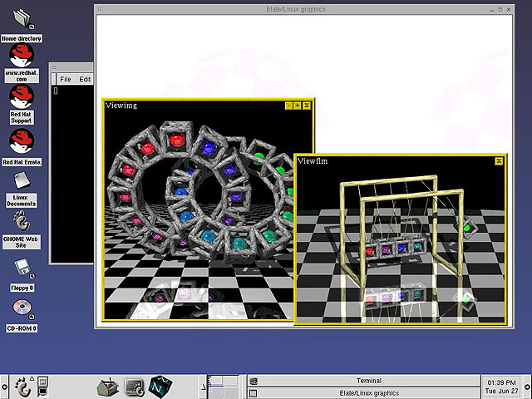Open the Floppy 0 drive icon
The image size is (532, 399).
coord(21,268)
